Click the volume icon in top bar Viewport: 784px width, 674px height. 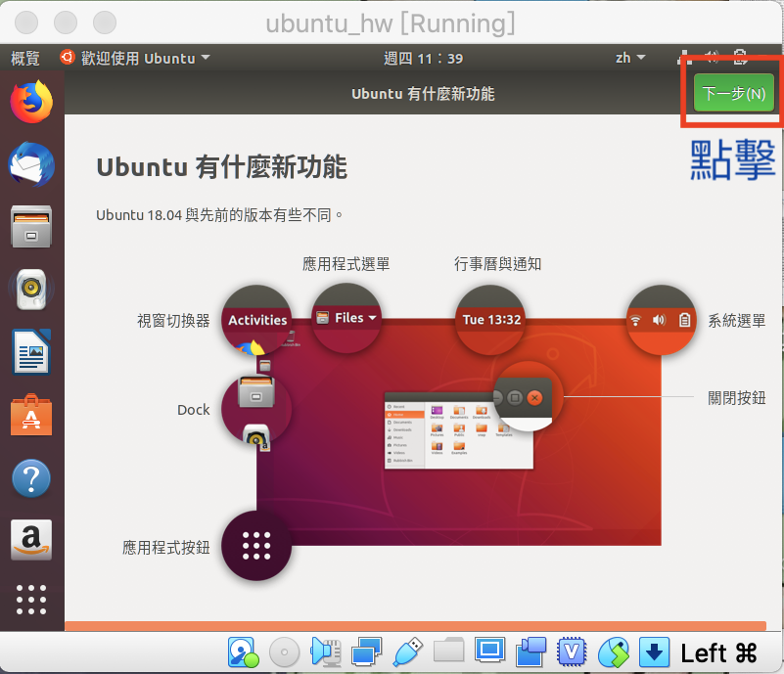pos(712,57)
